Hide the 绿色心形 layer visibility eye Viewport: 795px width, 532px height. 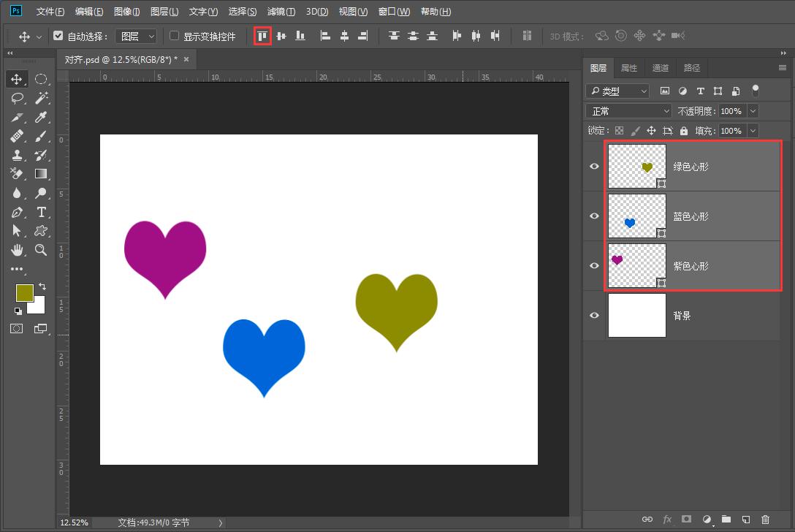594,167
